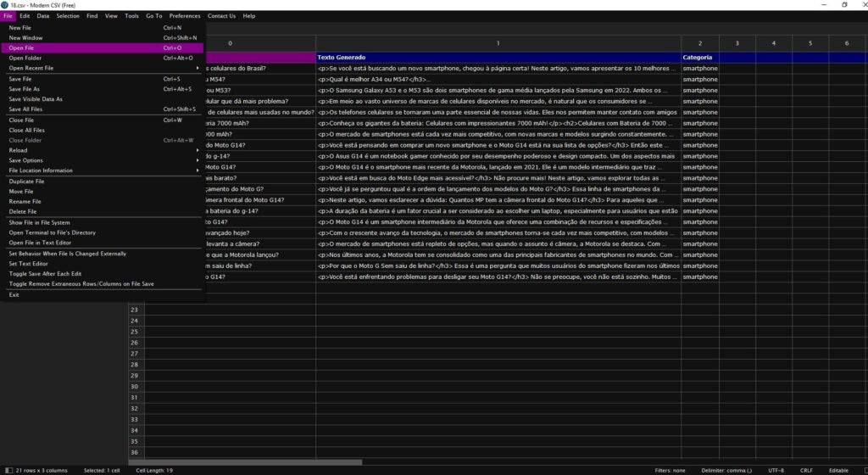Toggle Save After Each Edit
868x475 pixels.
102,273
